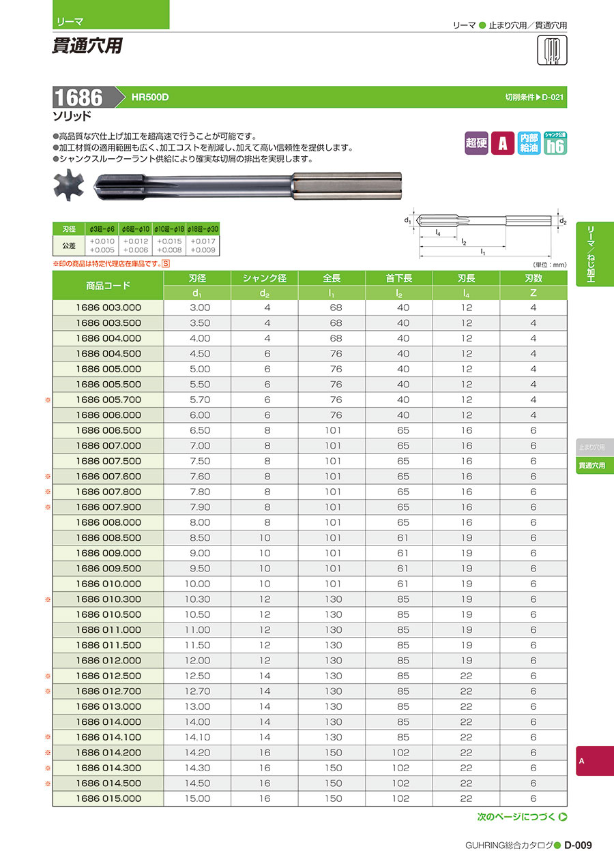This screenshot has width=614, height=868.
Task: Click the green arrow beside 次のページにつづく
Action: (x=563, y=817)
